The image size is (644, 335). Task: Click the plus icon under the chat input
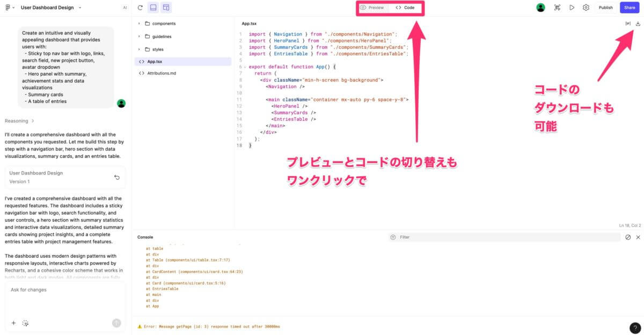tap(13, 323)
